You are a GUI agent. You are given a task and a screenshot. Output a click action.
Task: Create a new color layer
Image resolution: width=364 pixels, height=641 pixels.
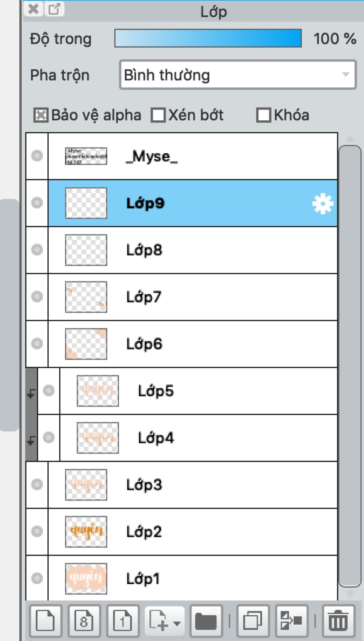pos(45,621)
